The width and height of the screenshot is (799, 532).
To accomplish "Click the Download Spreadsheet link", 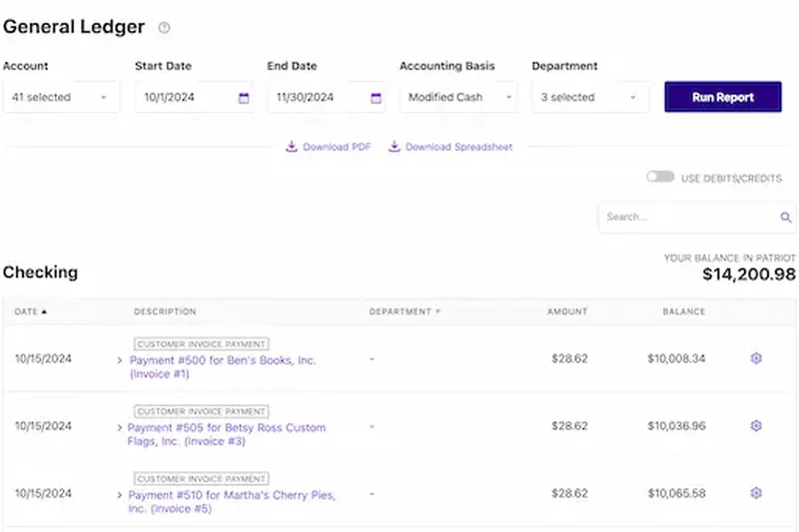I will click(458, 147).
